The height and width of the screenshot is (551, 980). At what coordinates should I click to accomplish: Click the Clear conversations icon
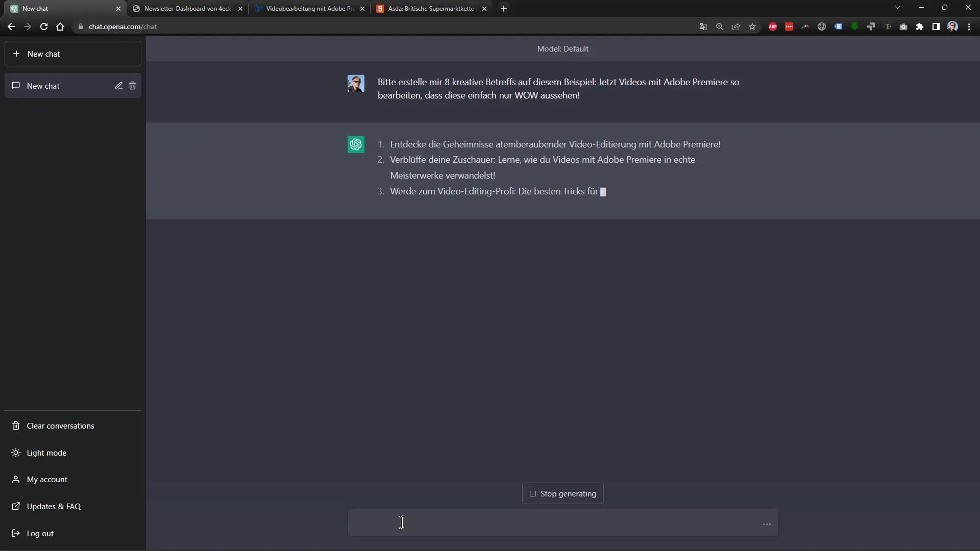pos(15,425)
